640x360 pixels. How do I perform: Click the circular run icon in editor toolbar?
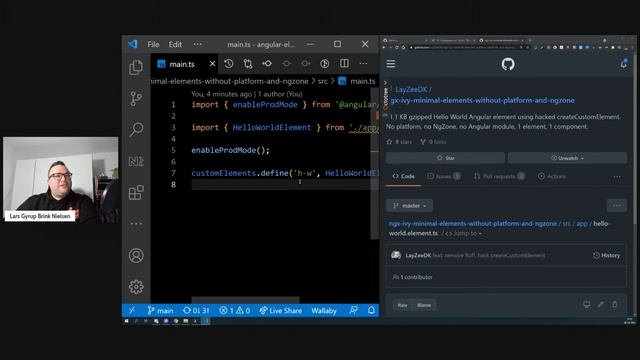[x=324, y=64]
